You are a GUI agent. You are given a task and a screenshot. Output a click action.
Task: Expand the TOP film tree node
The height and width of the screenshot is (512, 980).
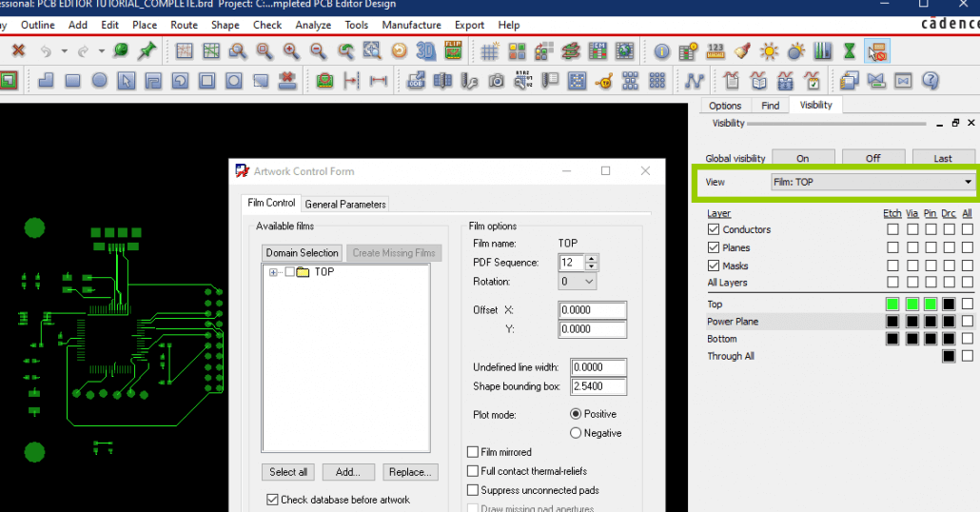274,272
